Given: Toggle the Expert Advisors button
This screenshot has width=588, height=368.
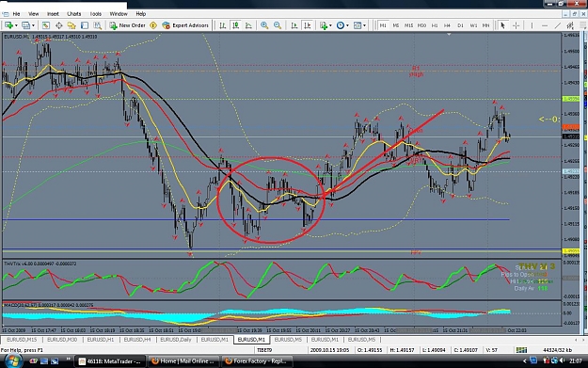Looking at the screenshot, I should (185, 25).
